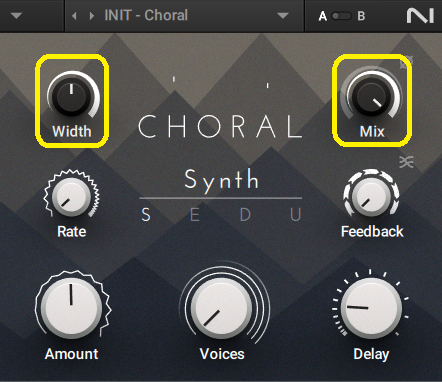Click the B label of the A/B switch
The width and height of the screenshot is (442, 382).
[361, 16]
